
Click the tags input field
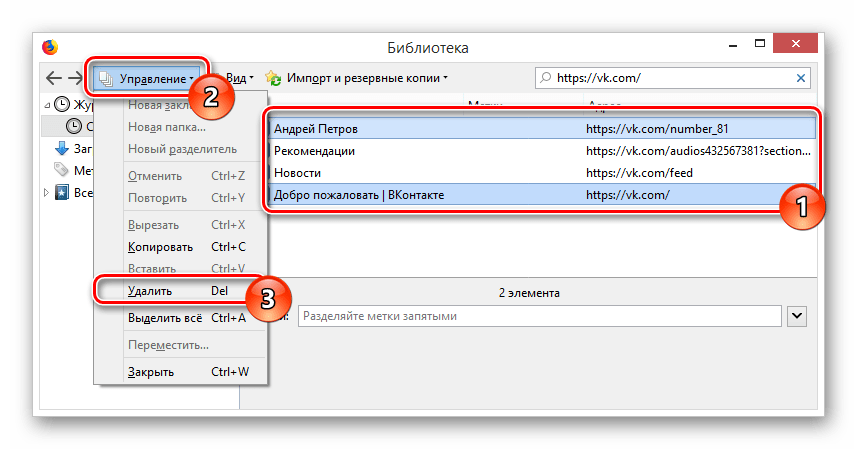pos(539,316)
